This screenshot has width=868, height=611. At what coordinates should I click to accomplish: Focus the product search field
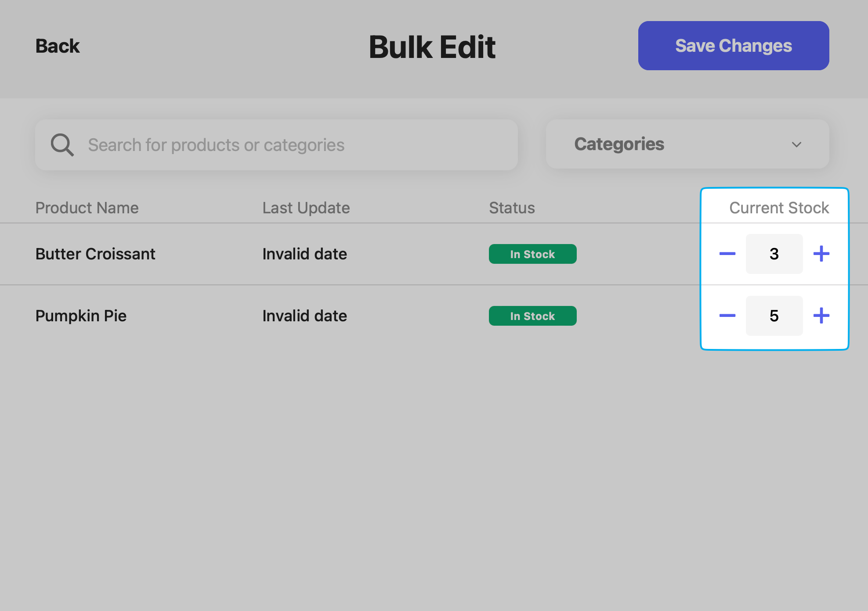point(290,145)
